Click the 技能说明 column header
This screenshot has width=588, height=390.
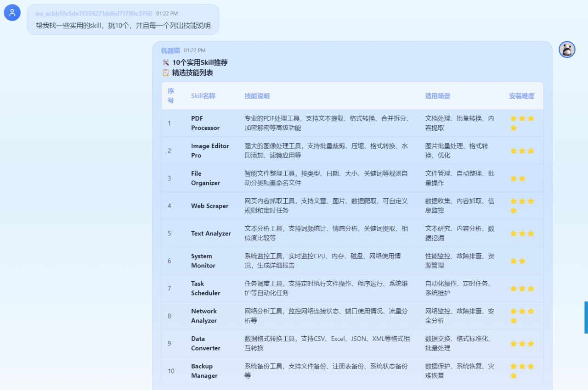(x=257, y=96)
